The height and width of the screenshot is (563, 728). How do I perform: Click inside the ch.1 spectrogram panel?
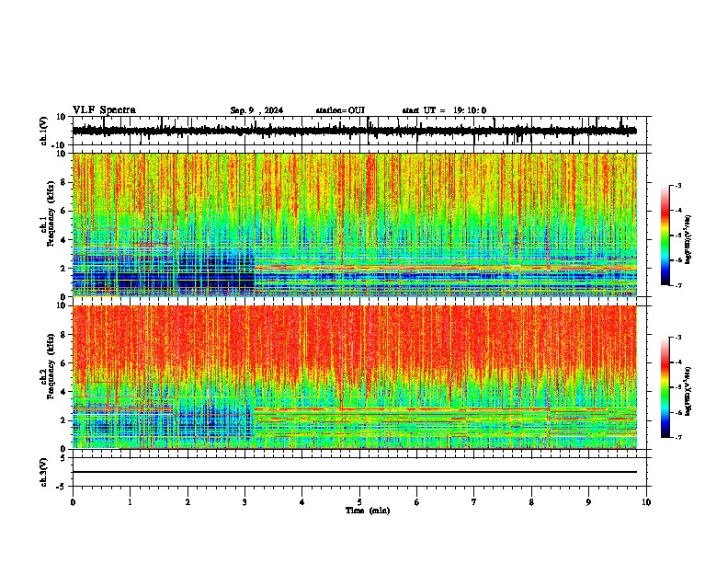(x=355, y=224)
